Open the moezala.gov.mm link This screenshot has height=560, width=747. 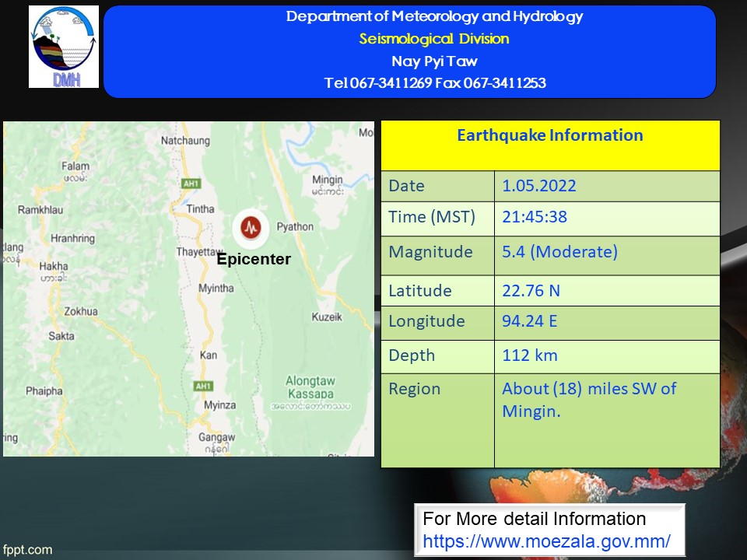click(x=546, y=541)
